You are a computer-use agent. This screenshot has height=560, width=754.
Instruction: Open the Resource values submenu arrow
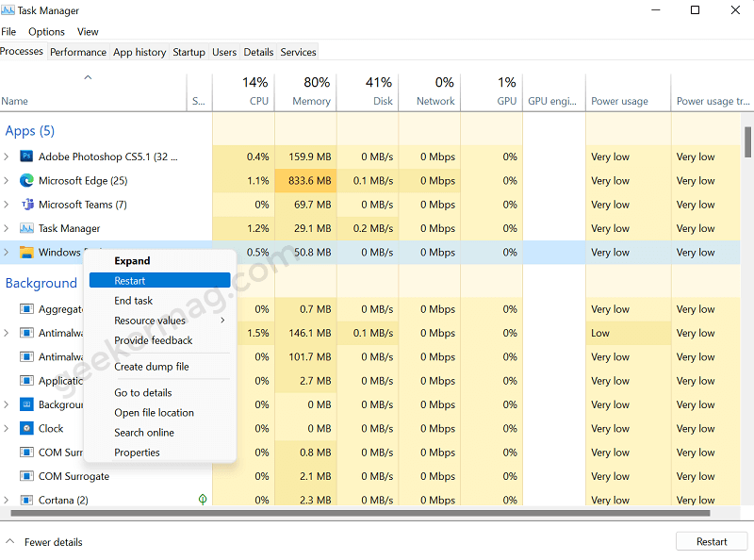point(222,321)
